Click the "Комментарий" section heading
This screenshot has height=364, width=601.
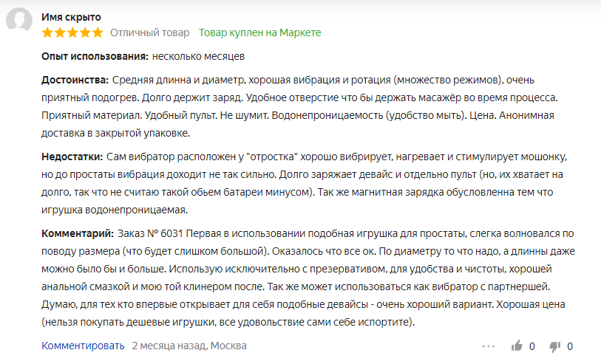click(x=77, y=234)
